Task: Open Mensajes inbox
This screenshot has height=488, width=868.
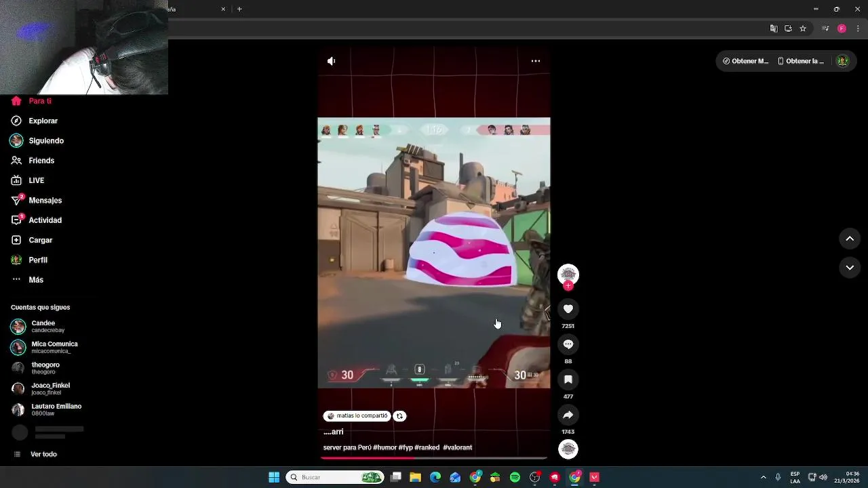Action: coord(36,200)
